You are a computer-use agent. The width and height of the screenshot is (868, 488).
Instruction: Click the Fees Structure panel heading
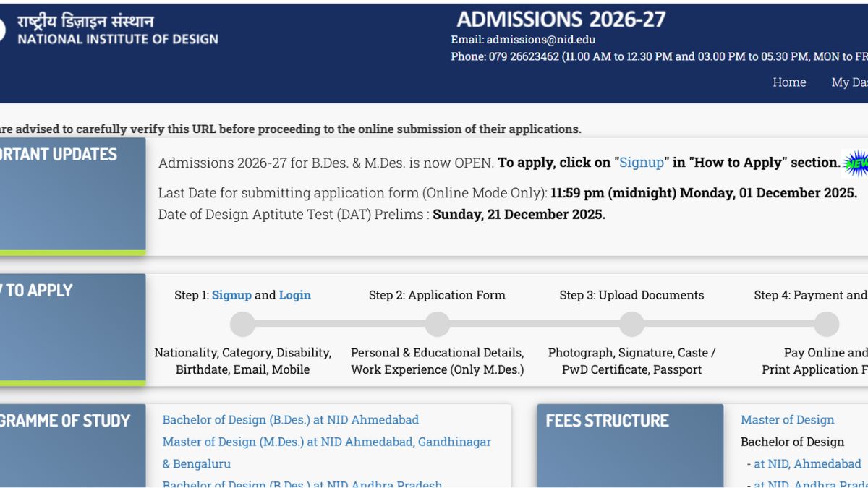point(608,421)
